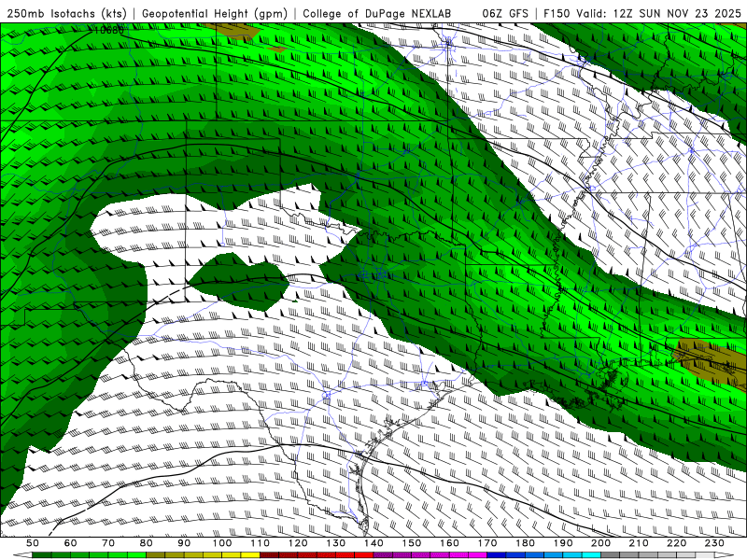The height and width of the screenshot is (560, 747).
Task: Click the '130' value on the color scale
Action: (336, 543)
